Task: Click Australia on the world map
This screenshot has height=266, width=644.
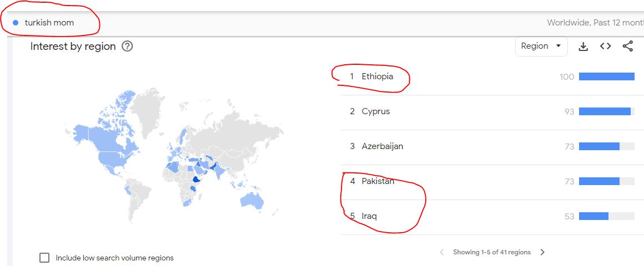Action: [252, 201]
